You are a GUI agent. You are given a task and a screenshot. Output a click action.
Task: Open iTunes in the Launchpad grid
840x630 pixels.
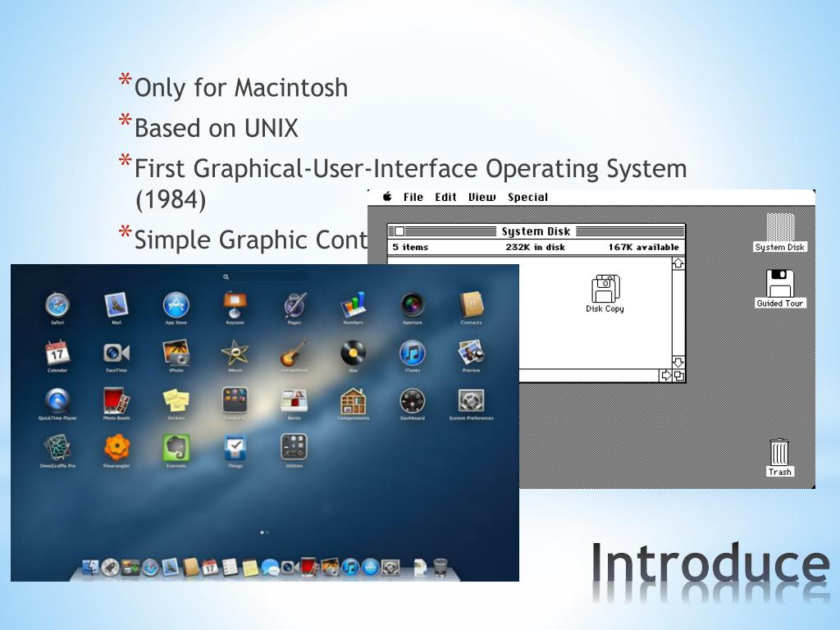pyautogui.click(x=413, y=353)
